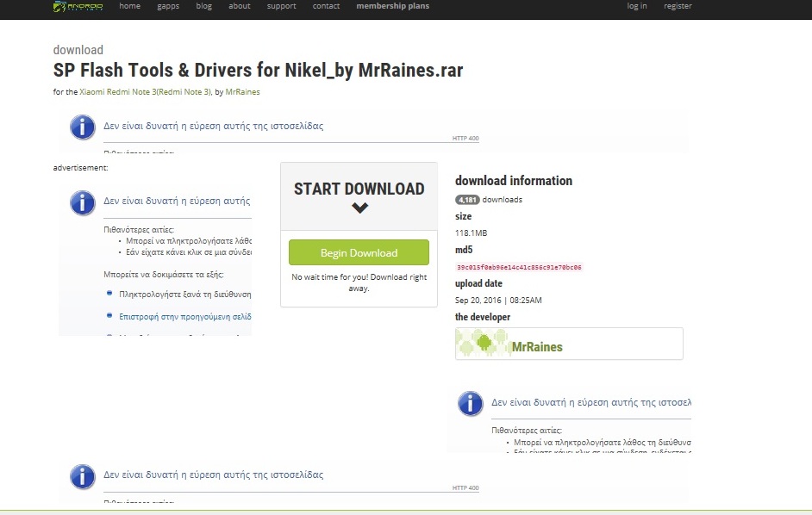Click the blue info icon beneath the developer card

coord(470,403)
